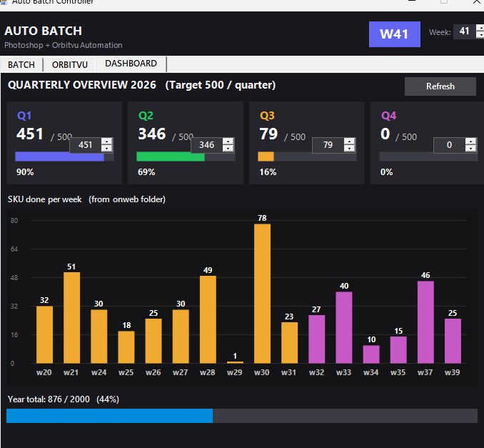Click the Q4 empty progress bar

pyautogui.click(x=428, y=156)
